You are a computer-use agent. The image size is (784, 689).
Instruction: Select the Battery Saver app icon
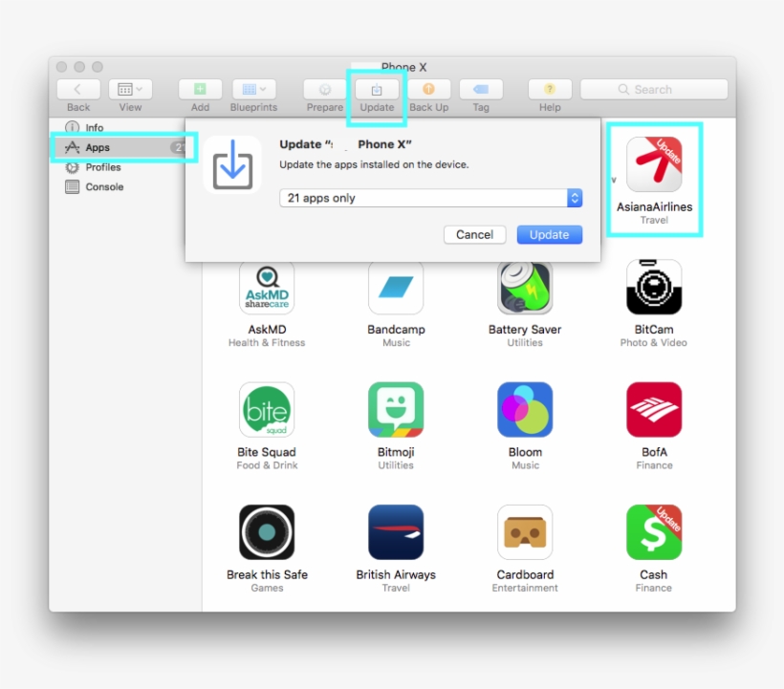tap(525, 288)
